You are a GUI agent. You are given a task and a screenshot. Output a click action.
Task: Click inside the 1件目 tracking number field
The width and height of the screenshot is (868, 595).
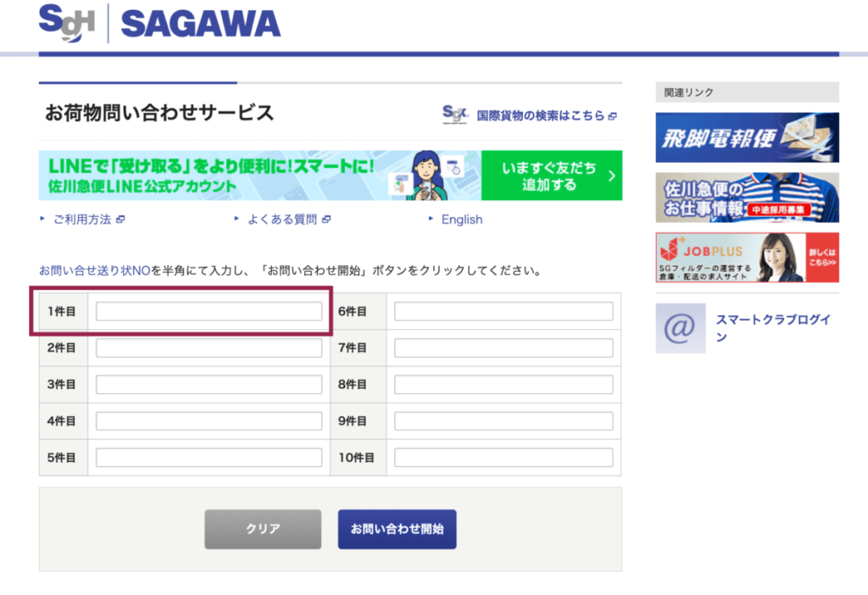(x=208, y=311)
